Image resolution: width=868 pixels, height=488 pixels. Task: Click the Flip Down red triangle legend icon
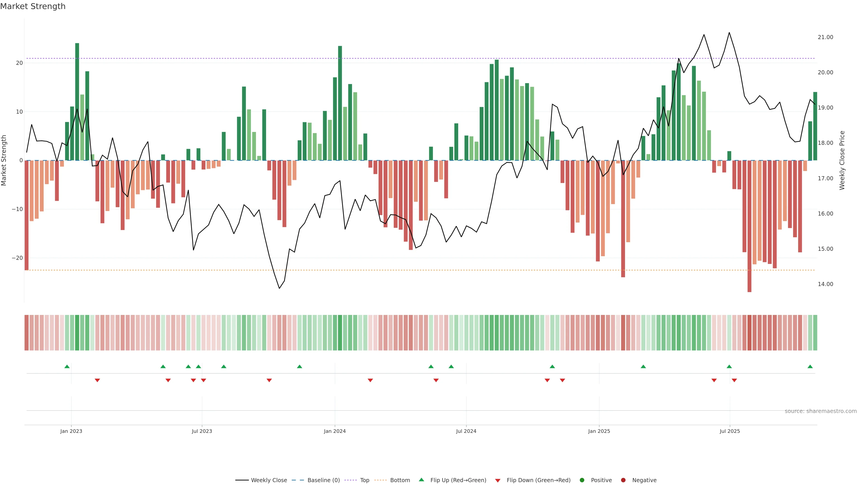pyautogui.click(x=498, y=481)
